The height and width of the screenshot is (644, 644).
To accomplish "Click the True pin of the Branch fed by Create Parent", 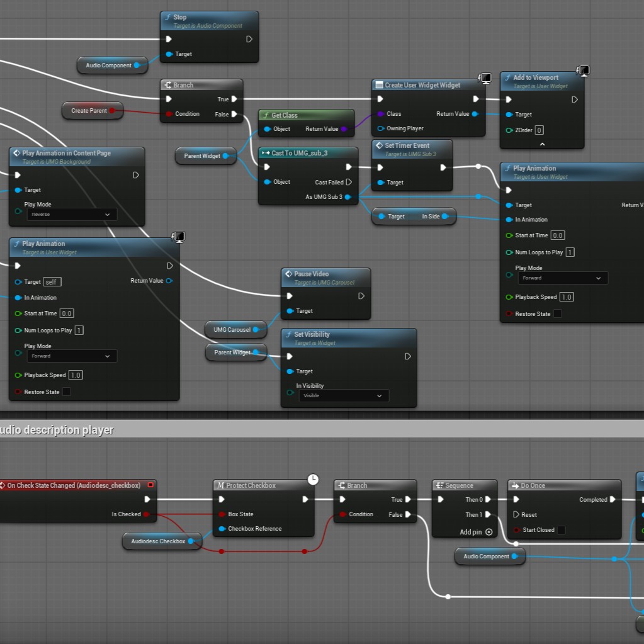I will click(x=234, y=99).
